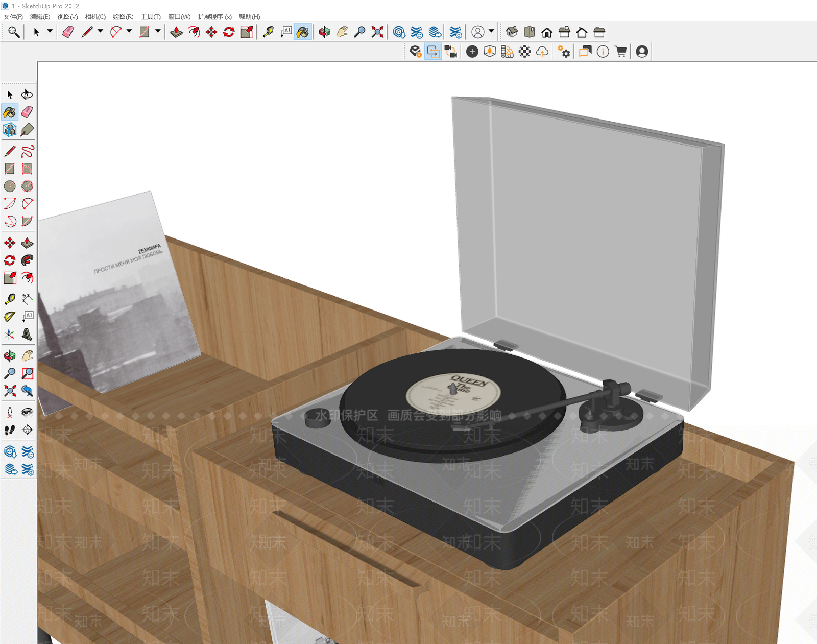
Task: Click the shopping cart icon
Action: (x=620, y=52)
